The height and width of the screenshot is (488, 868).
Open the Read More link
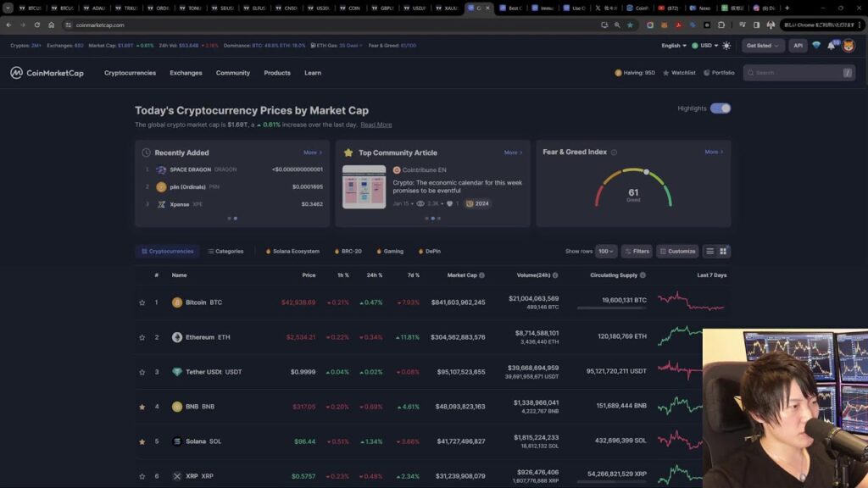pos(376,125)
